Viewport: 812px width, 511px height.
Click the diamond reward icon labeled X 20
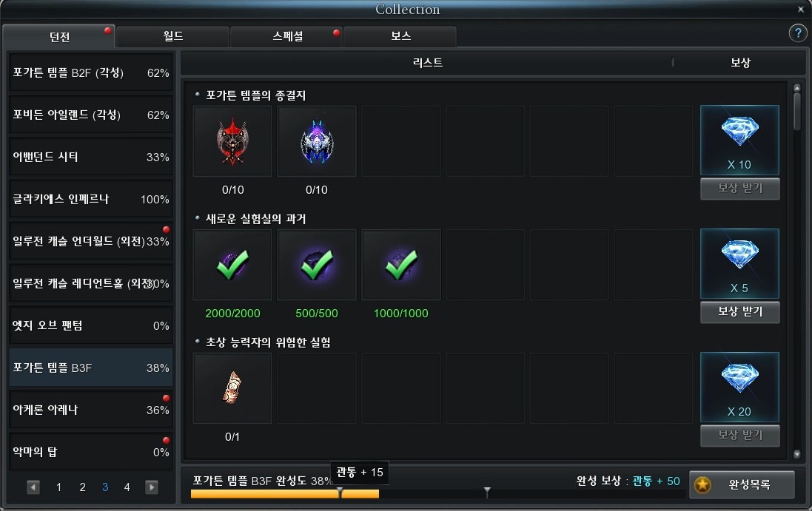[739, 388]
